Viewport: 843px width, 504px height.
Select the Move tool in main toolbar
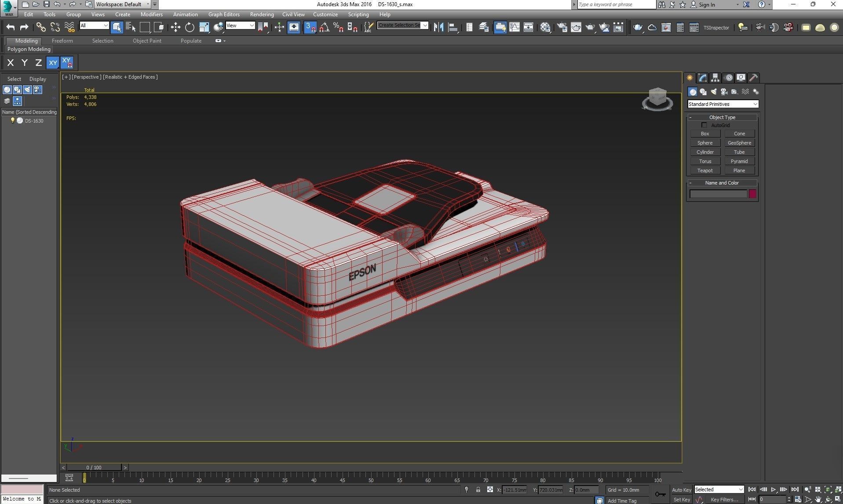pyautogui.click(x=175, y=27)
